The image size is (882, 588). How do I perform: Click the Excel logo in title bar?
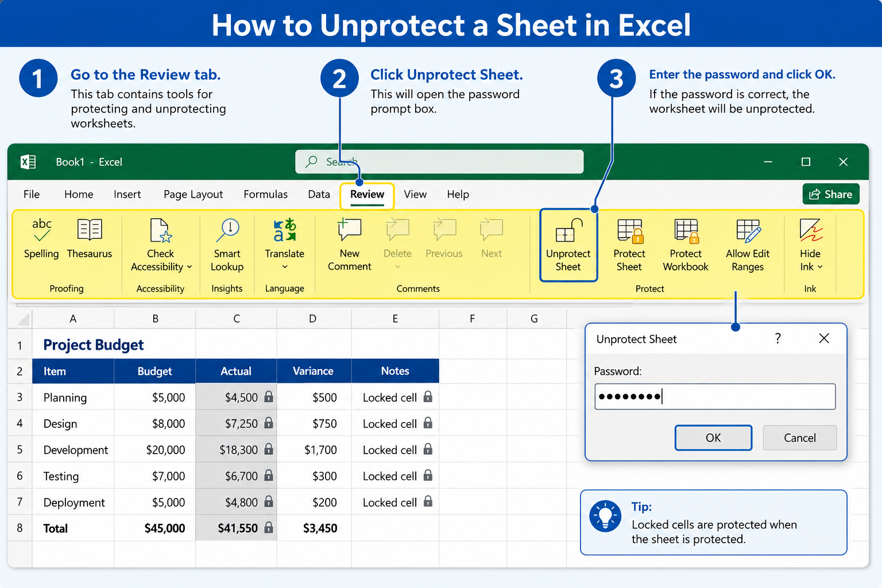(28, 162)
